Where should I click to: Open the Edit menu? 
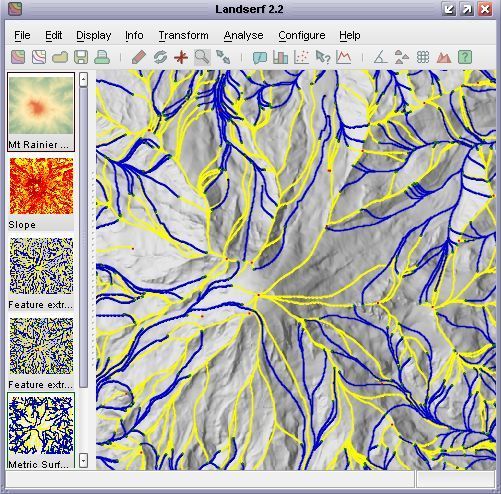[54, 35]
